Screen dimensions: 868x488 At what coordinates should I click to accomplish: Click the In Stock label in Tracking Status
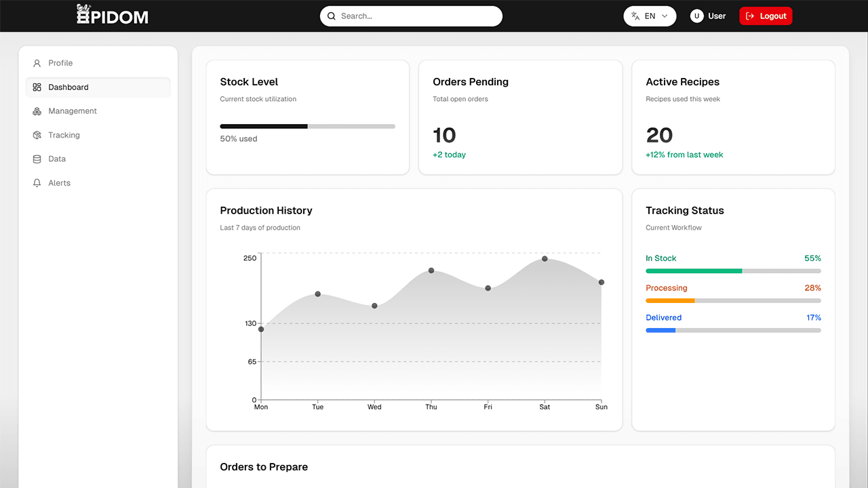click(661, 258)
